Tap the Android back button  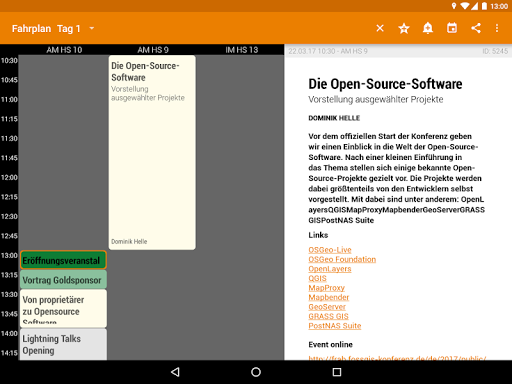pos(175,372)
